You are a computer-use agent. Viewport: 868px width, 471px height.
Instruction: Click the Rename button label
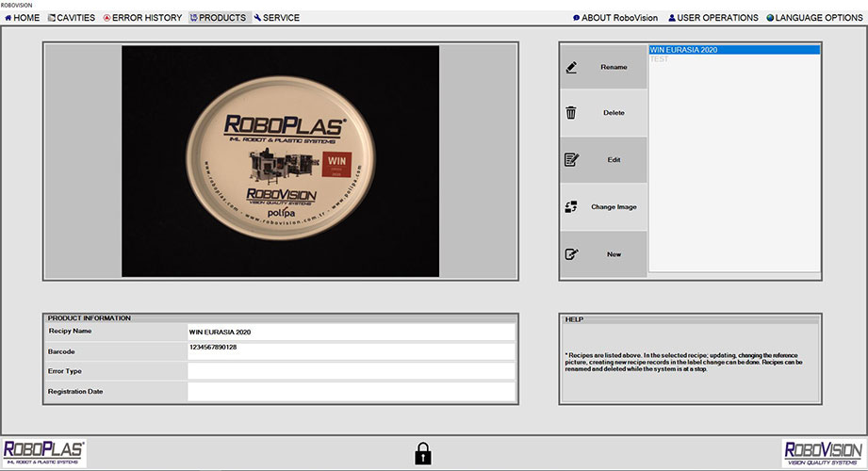coord(614,67)
